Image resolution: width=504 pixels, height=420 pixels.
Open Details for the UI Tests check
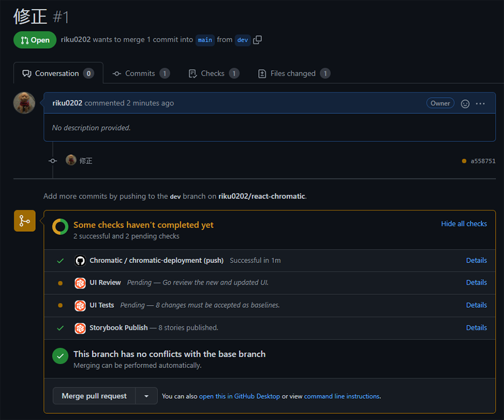click(x=476, y=305)
